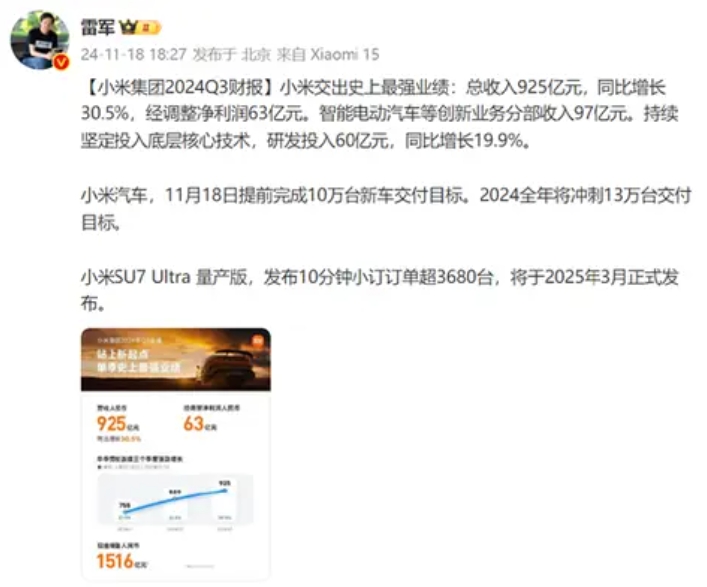Viewport: 707px width, 587px height.
Task: Click the blue revenue trend line chart
Action: click(x=175, y=499)
